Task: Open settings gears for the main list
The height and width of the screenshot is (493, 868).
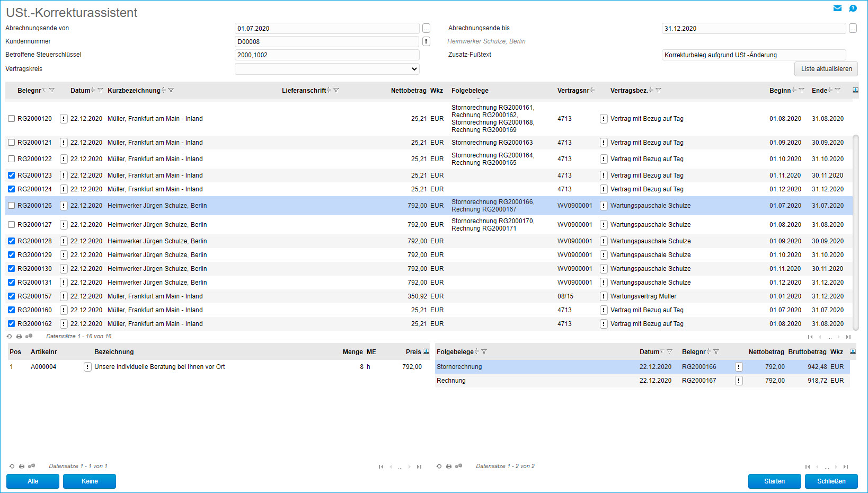Action: coord(29,336)
